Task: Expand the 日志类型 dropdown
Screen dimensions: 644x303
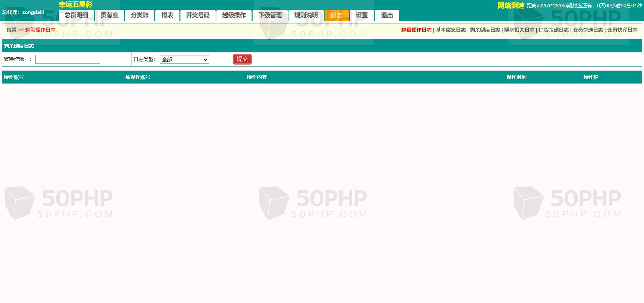Action: (x=184, y=60)
